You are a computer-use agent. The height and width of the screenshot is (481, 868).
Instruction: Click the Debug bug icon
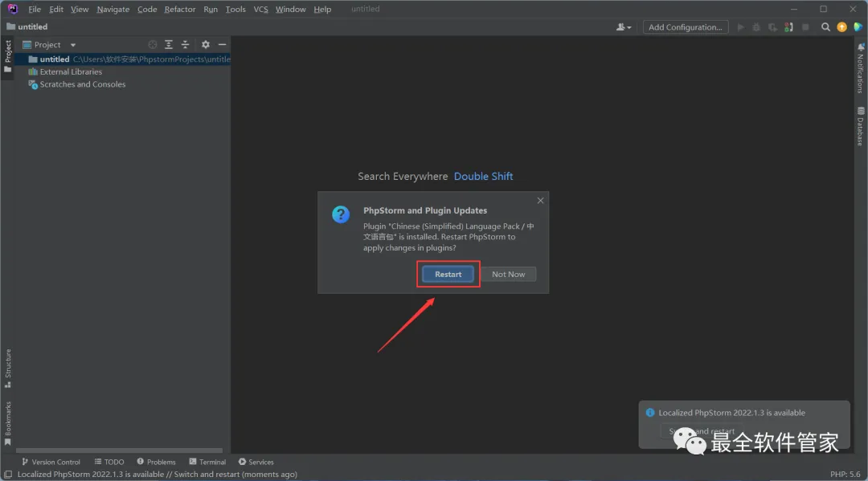pyautogui.click(x=756, y=27)
